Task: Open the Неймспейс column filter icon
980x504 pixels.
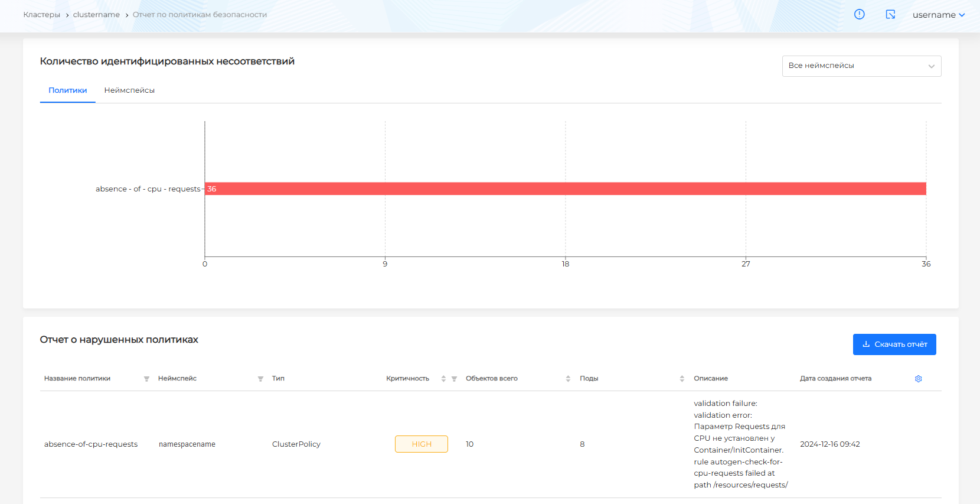Action: point(260,379)
